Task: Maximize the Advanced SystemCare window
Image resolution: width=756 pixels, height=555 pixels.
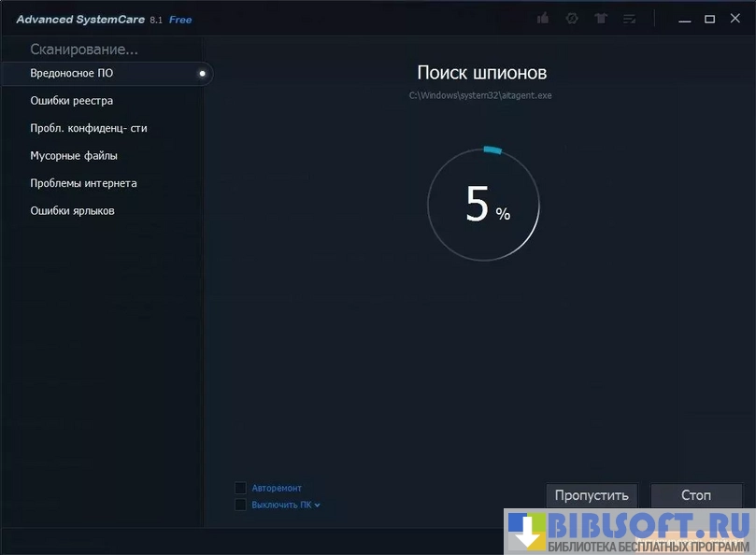Action: pos(709,20)
